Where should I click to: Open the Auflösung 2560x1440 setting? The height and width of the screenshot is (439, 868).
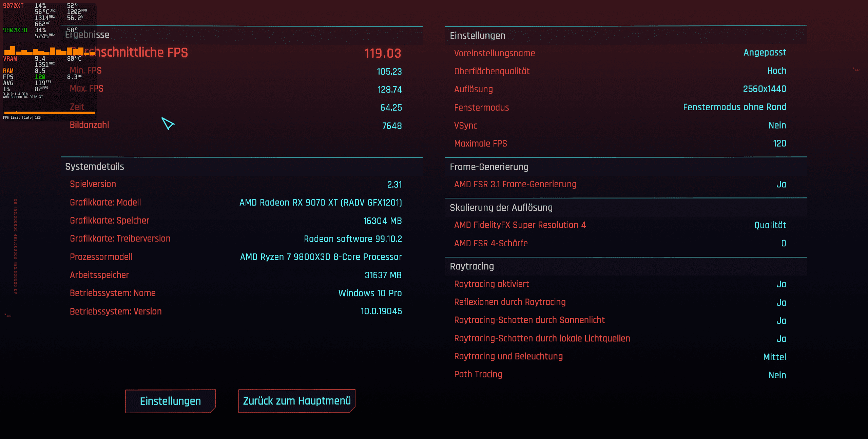point(764,89)
